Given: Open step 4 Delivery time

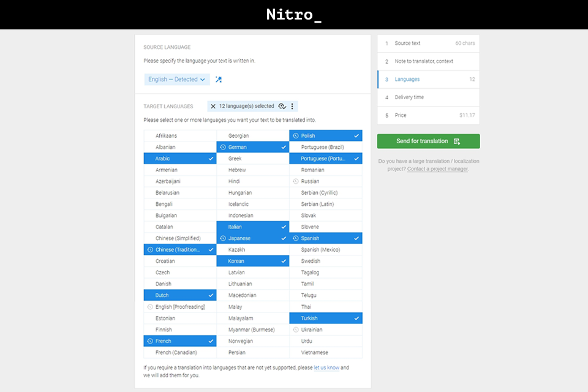Looking at the screenshot, I should pyautogui.click(x=428, y=97).
